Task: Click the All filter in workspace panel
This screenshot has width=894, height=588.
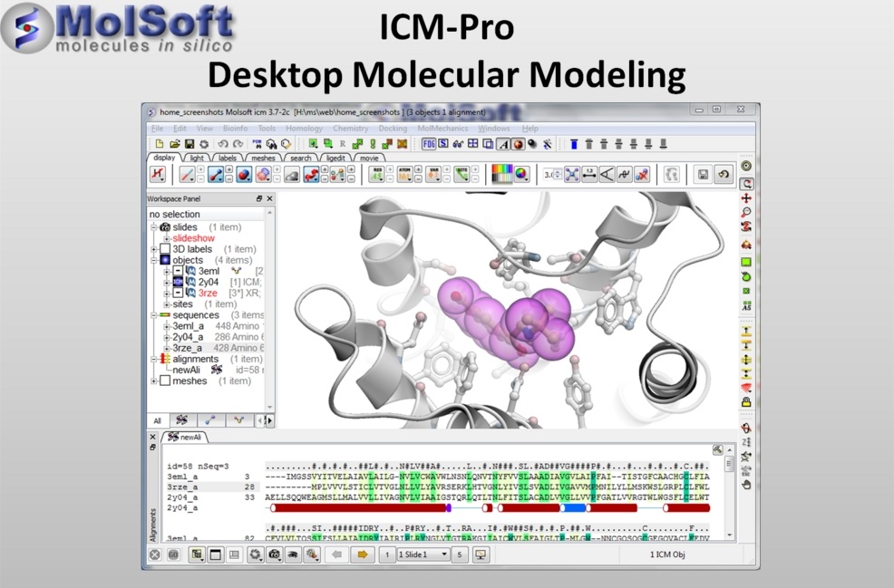Action: click(x=157, y=420)
